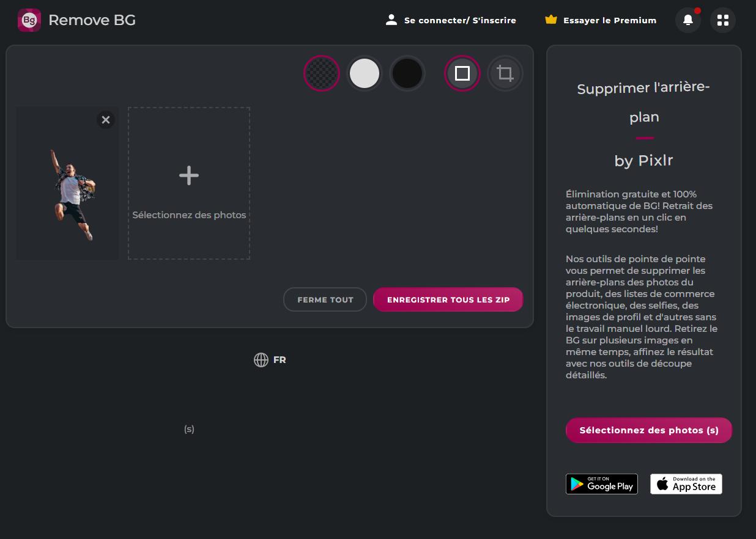
Task: Click the pink Sélectionnez des photos button
Action: tap(648, 430)
